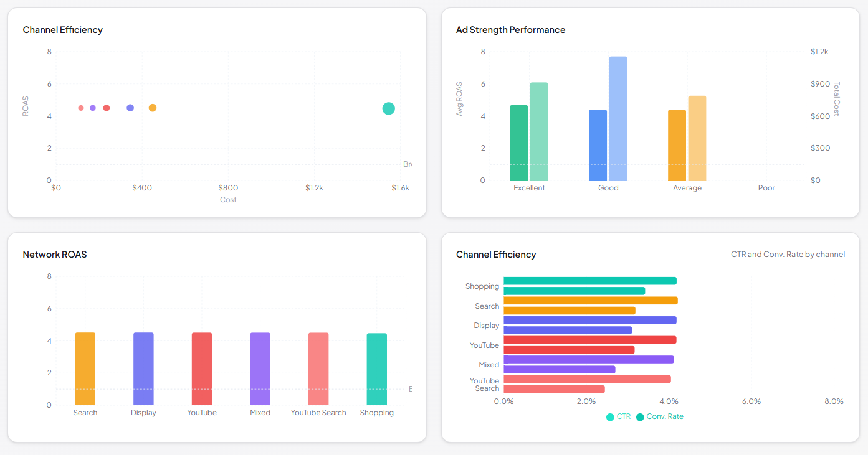Select the blue-violet Display bar in Network ROAS
868x455 pixels.
click(x=143, y=368)
